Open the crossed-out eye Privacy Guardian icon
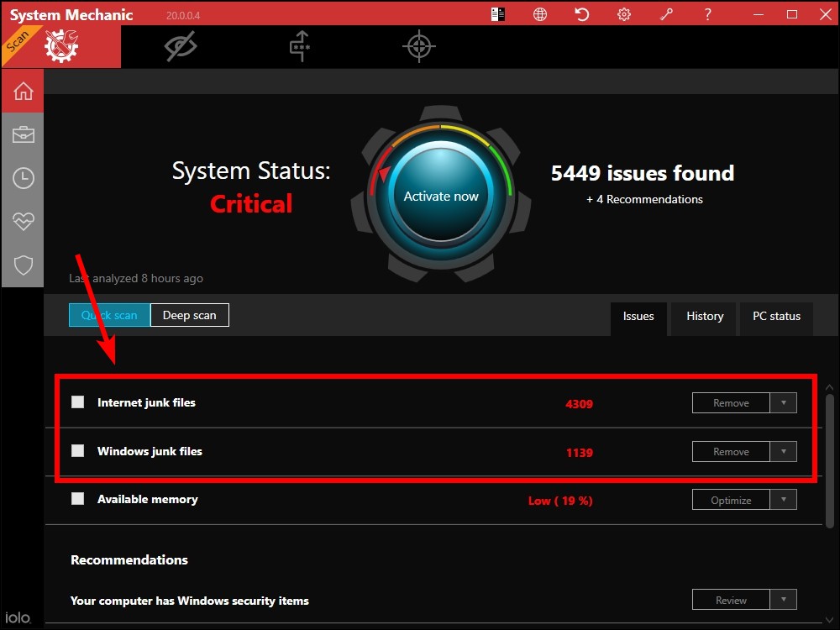Screen dimensions: 840x630 pyautogui.click(x=181, y=46)
